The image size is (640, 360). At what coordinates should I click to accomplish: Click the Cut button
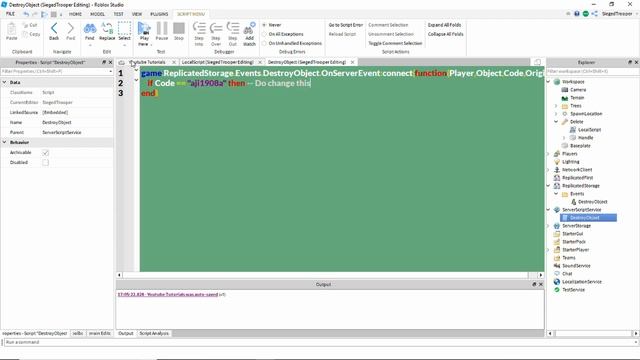[30, 25]
